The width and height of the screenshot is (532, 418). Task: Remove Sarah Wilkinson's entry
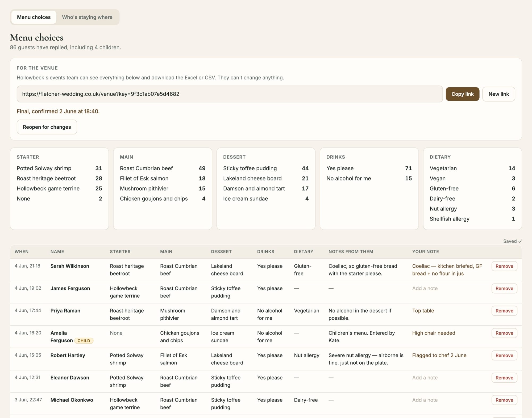[504, 266]
